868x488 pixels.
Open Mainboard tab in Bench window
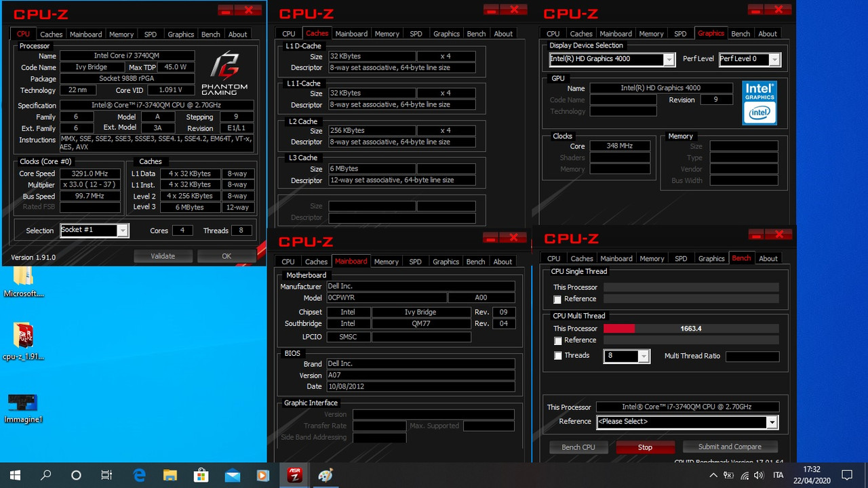pos(616,259)
